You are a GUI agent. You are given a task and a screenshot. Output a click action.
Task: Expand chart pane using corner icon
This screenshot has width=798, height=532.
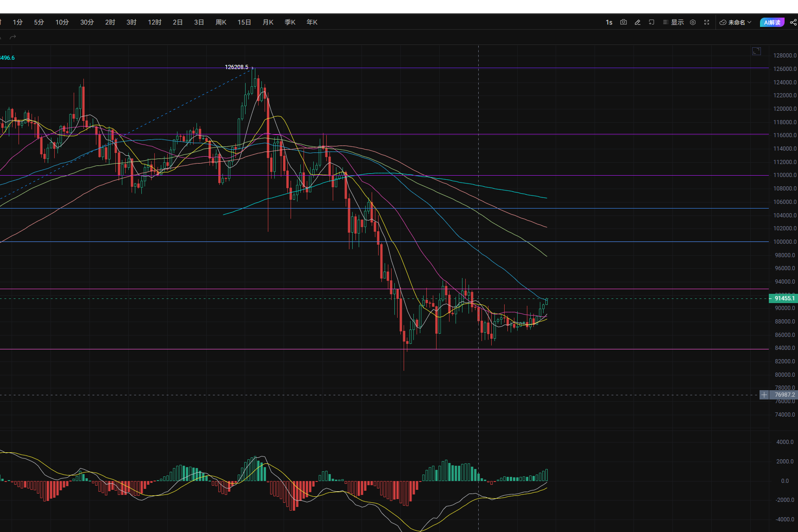click(756, 51)
